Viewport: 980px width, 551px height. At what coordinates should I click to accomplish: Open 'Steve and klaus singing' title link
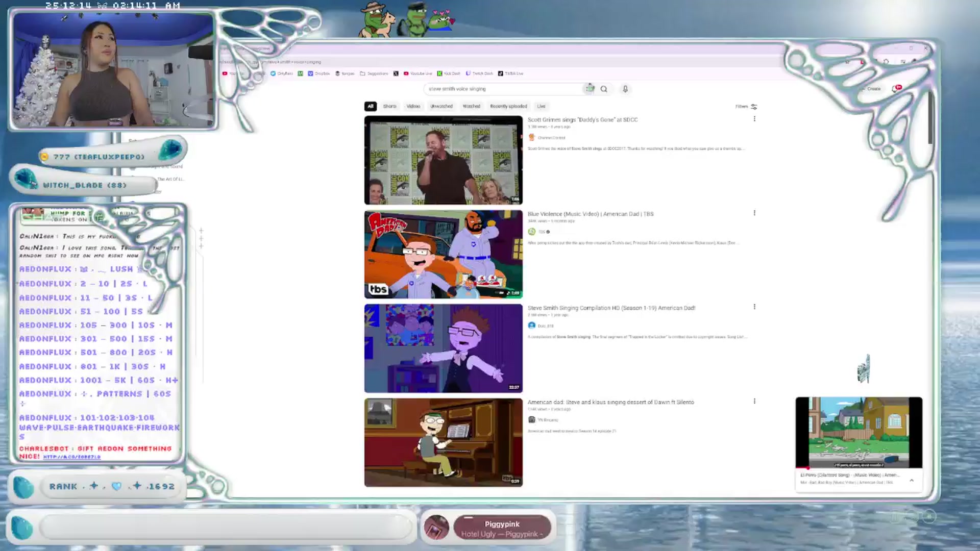[611, 402]
